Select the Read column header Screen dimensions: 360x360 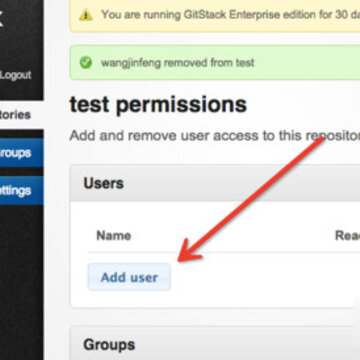(x=347, y=236)
